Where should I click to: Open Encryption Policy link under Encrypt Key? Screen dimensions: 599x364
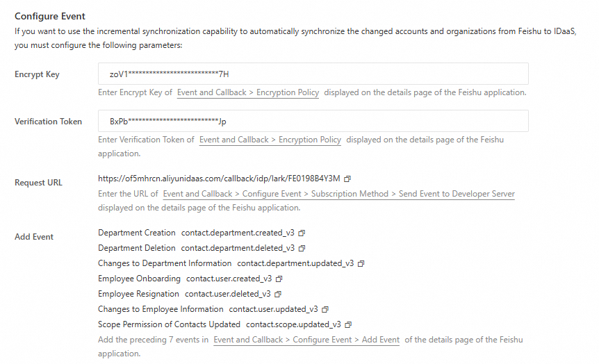(248, 92)
